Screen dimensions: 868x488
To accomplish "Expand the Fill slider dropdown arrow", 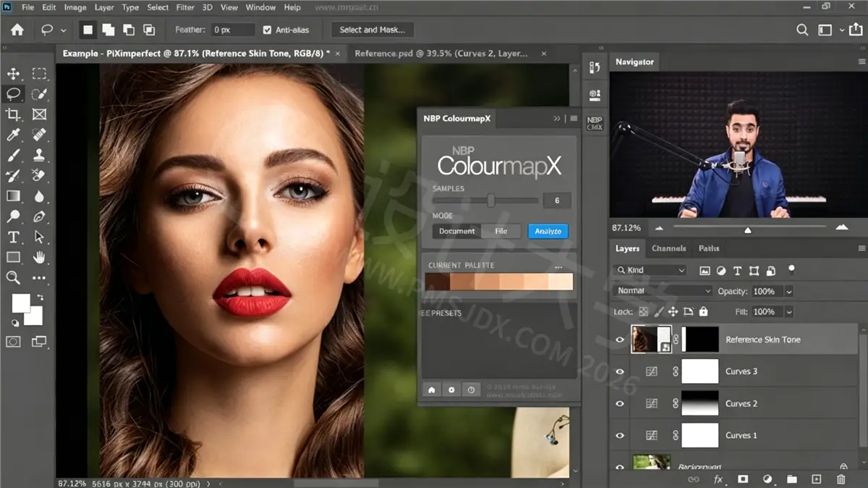I will tap(788, 311).
